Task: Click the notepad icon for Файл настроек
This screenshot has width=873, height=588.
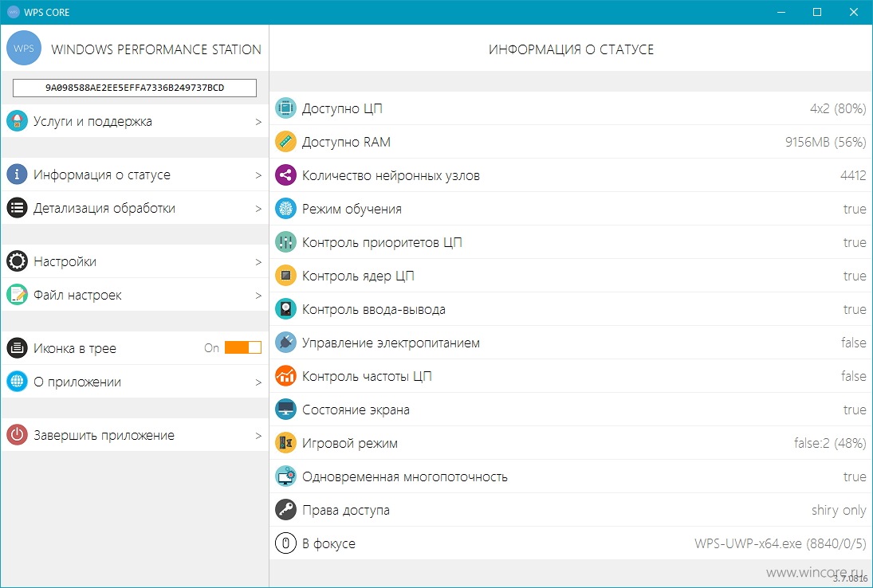Action: point(18,294)
